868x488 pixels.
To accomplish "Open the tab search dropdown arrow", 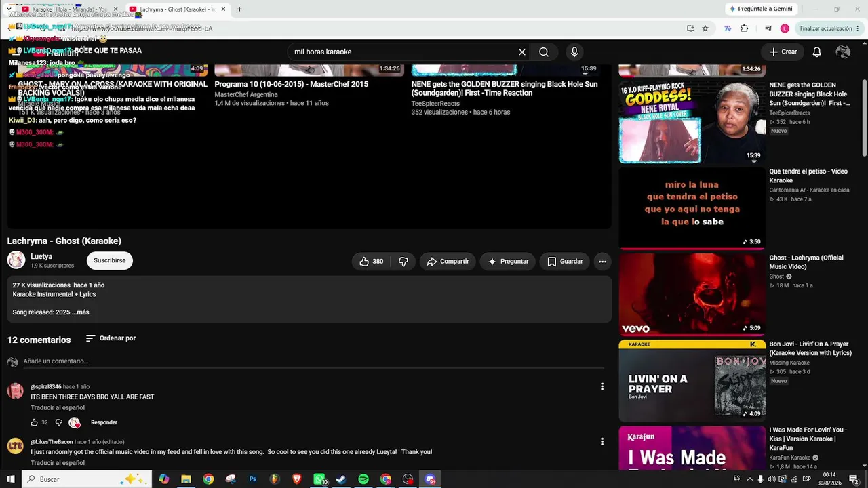I will (x=8, y=9).
